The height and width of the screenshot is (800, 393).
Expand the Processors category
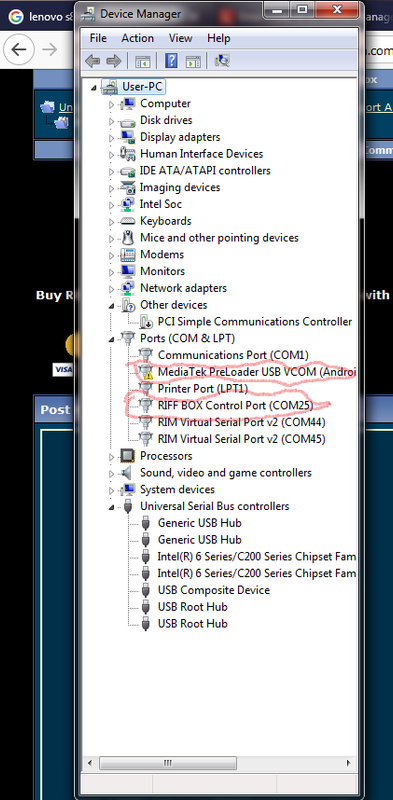112,457
